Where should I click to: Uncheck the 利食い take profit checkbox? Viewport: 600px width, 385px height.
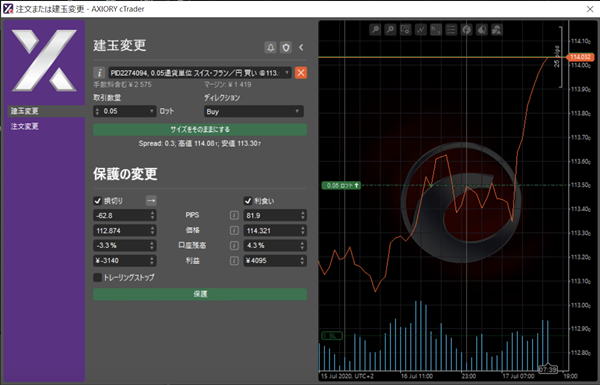coord(248,201)
